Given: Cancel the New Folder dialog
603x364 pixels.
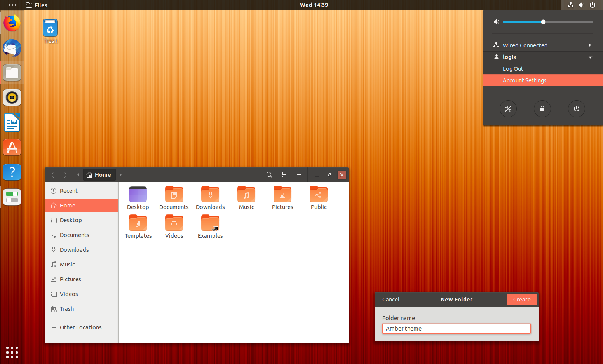Looking at the screenshot, I should [390, 299].
